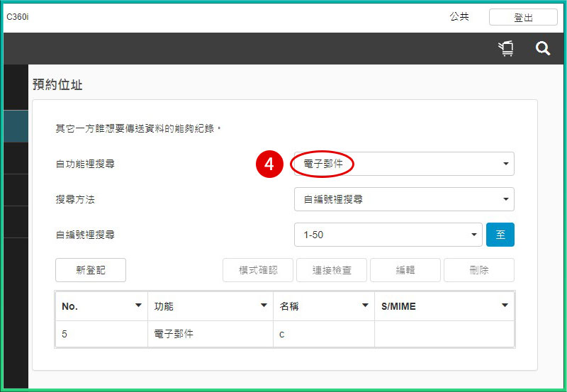Screen dimensions: 567x392
Task: Open the device job list icon
Action: point(506,49)
